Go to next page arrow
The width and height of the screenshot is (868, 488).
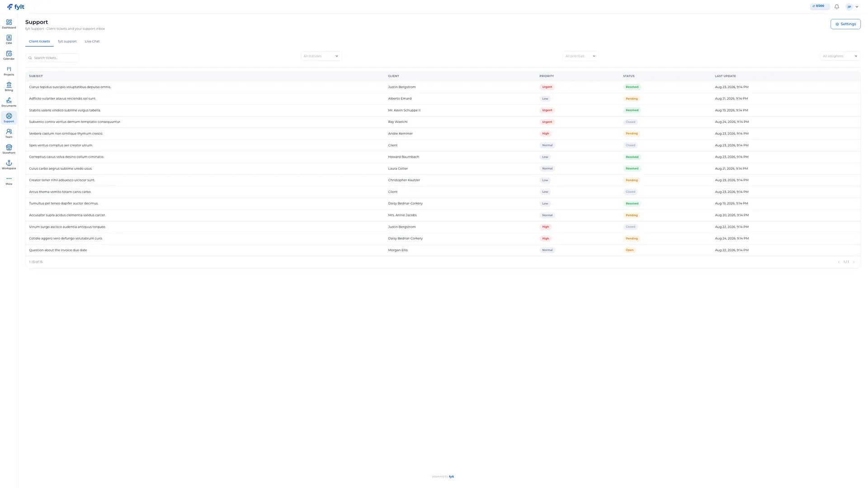(x=854, y=262)
